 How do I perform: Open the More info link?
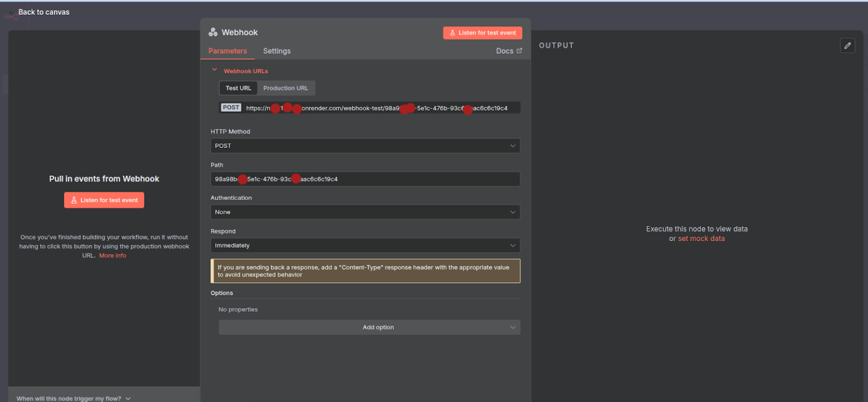coord(113,255)
